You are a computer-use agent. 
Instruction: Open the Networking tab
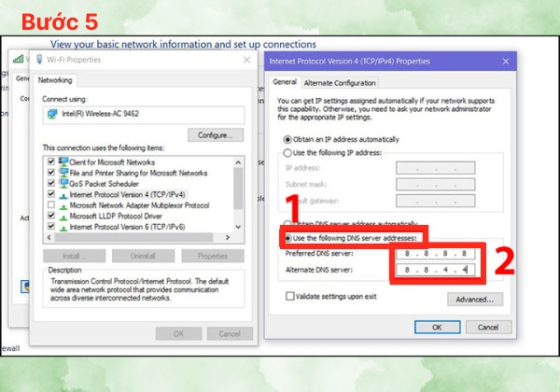55,80
